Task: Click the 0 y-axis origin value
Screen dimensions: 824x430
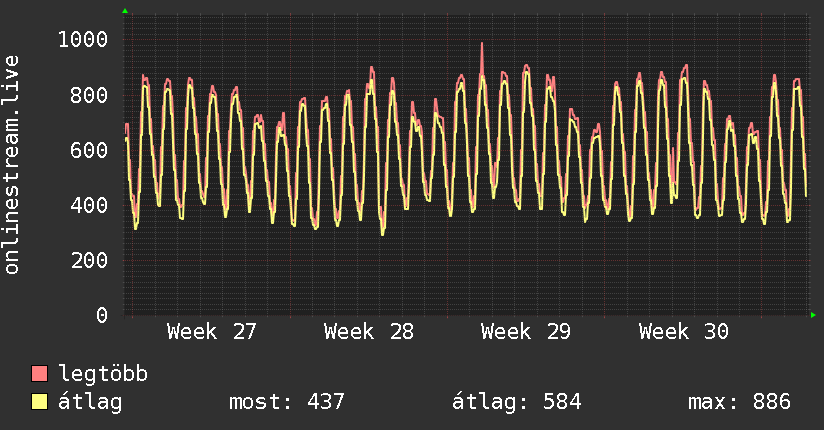Action: (x=101, y=315)
